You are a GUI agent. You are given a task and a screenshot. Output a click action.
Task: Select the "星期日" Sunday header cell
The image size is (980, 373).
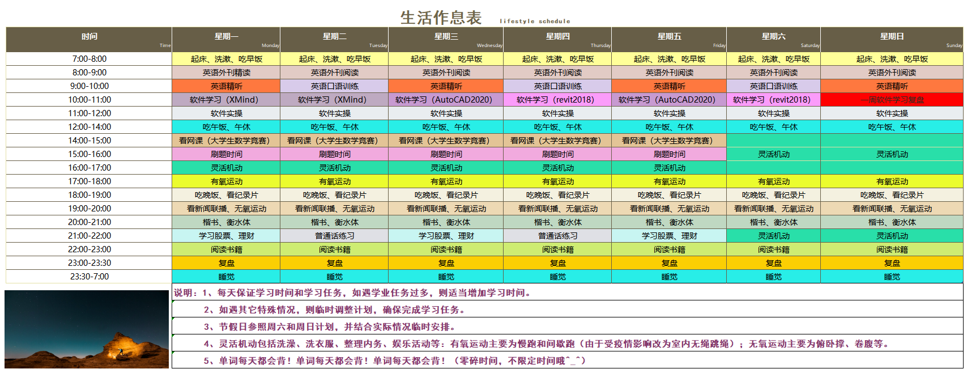click(x=892, y=39)
